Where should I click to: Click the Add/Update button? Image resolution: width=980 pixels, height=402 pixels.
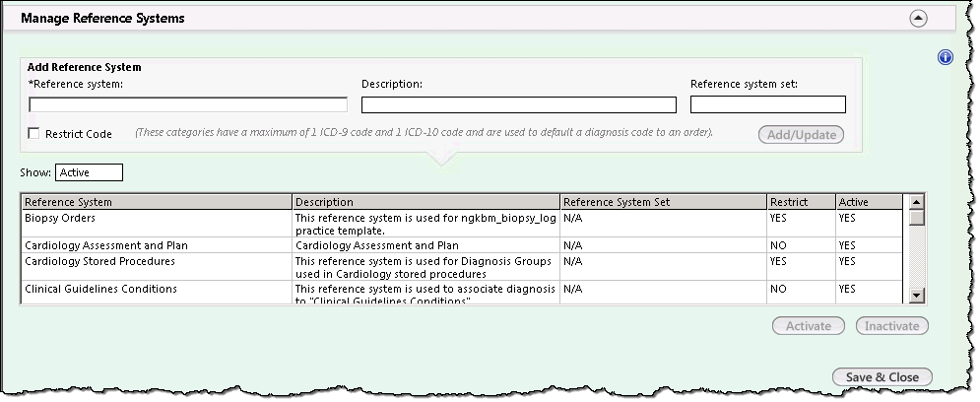802,134
